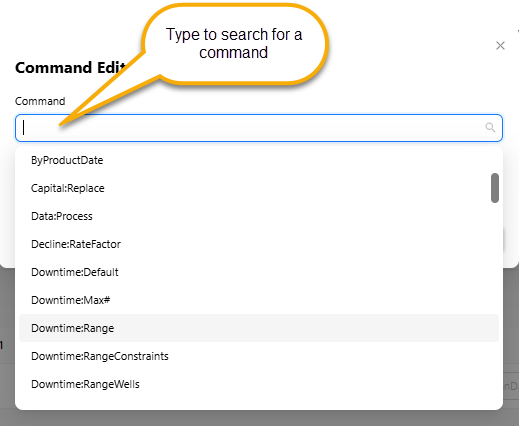The width and height of the screenshot is (519, 426).
Task: Focus the Command search input field
Action: click(259, 128)
